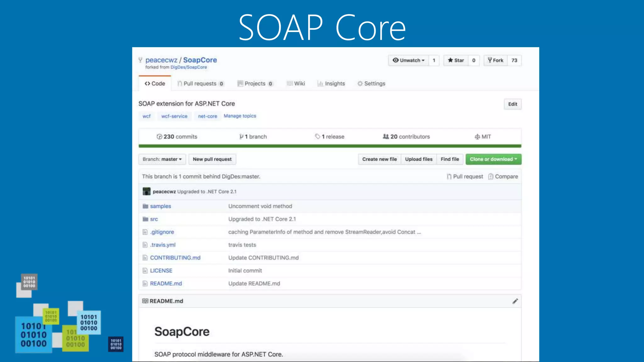Open the SoapCore repository name link

click(x=200, y=60)
